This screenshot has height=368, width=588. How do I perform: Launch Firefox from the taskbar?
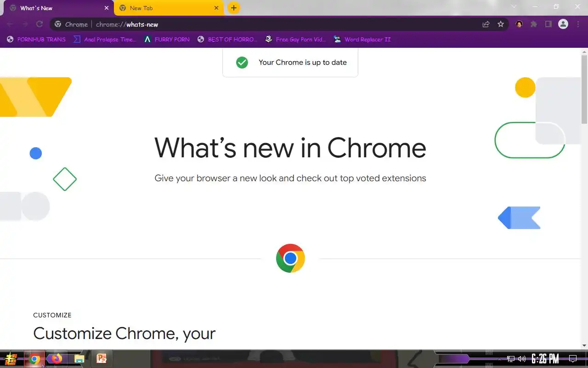[x=57, y=359]
